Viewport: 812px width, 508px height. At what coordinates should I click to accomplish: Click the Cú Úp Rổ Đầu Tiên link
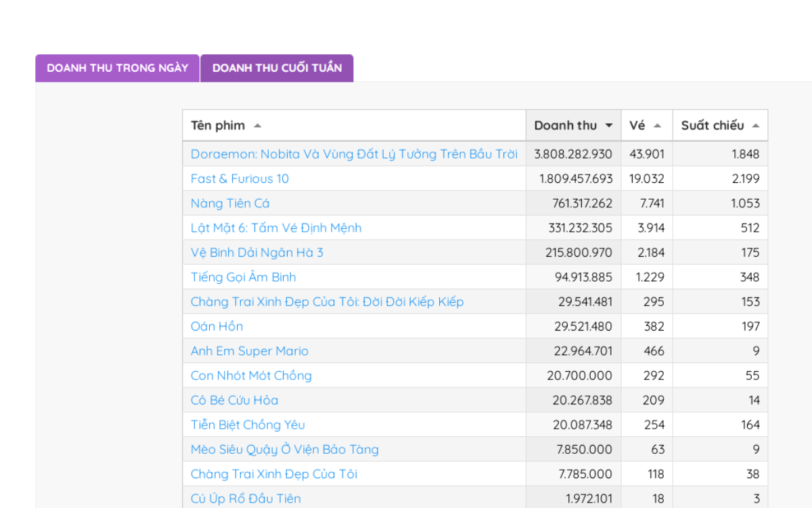pyautogui.click(x=246, y=499)
